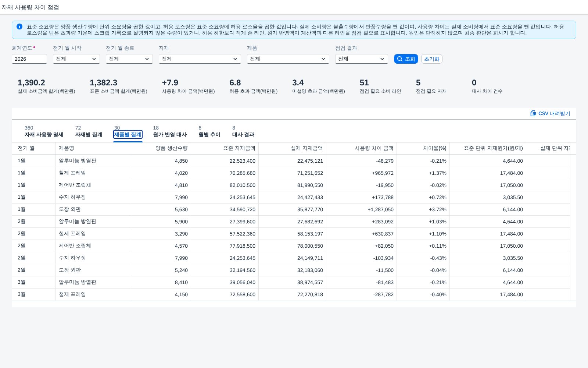This screenshot has height=368, width=588.
Task: Click the 6.8 허용 초과 금액 value
Action: pyautogui.click(x=235, y=83)
